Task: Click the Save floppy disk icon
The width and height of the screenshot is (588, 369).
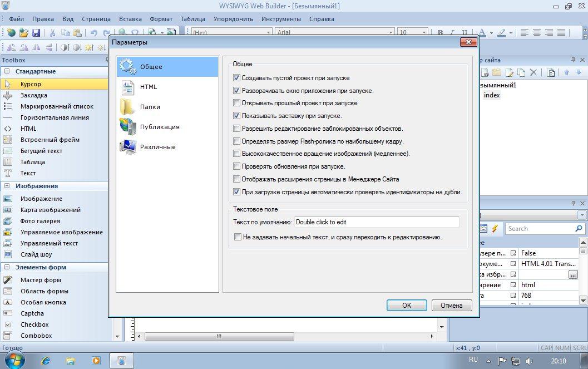Action: tap(36, 33)
